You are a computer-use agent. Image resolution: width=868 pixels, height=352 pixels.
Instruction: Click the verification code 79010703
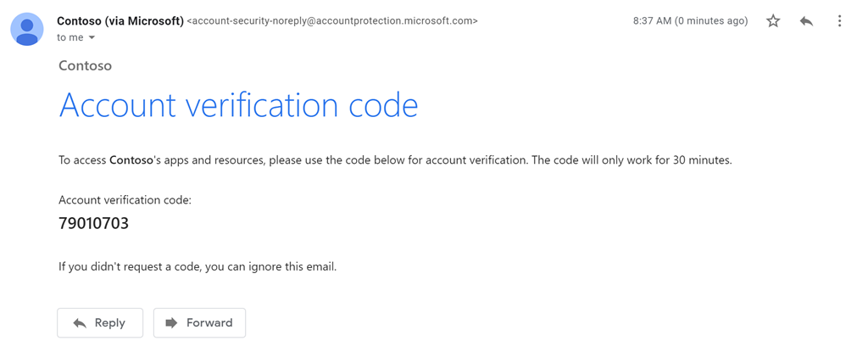coord(93,224)
